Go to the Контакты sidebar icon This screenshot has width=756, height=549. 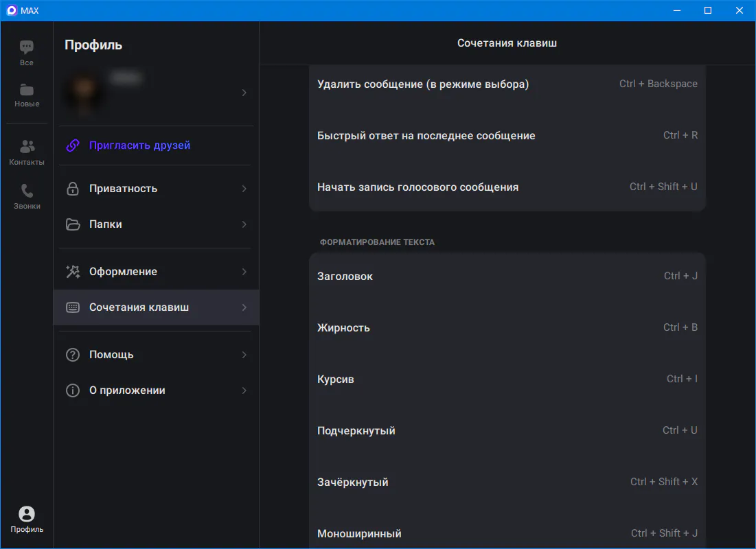click(x=27, y=146)
